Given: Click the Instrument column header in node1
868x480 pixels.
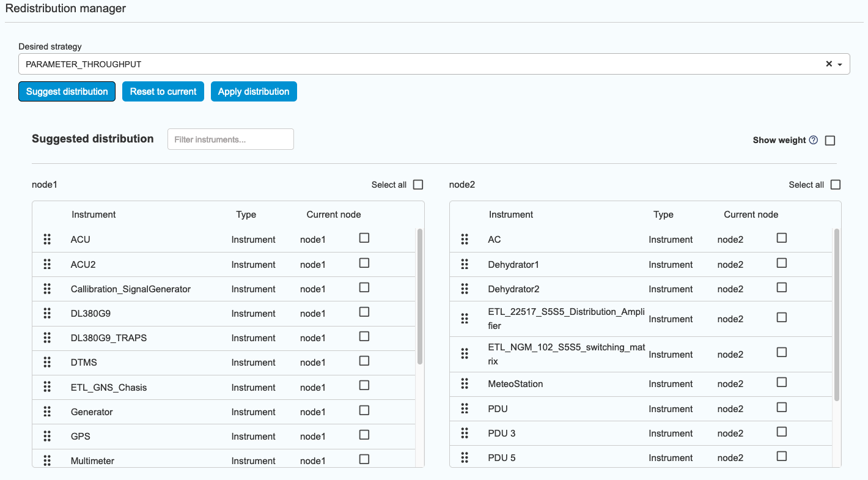Looking at the screenshot, I should [94, 215].
